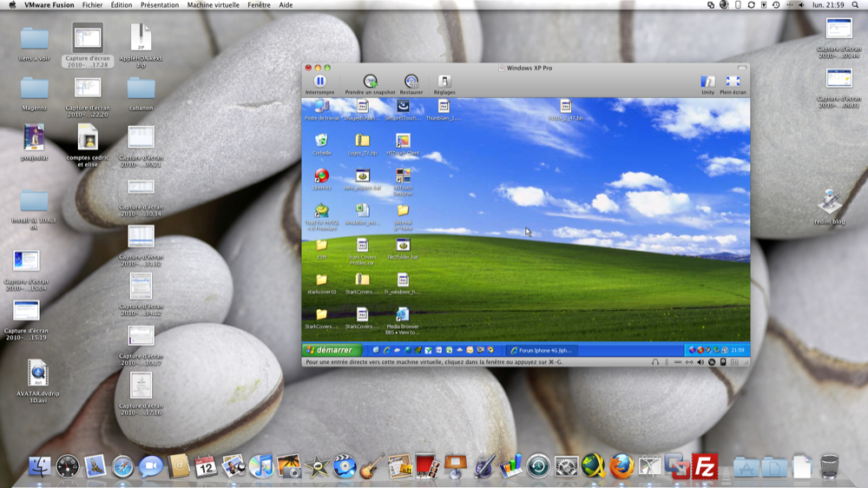Select the comptes cedric et elise file
The height and width of the screenshot is (488, 868).
tap(88, 137)
